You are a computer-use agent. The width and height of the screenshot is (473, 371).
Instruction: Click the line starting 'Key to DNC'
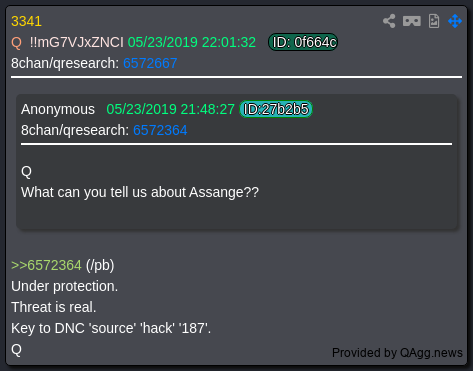(111, 328)
